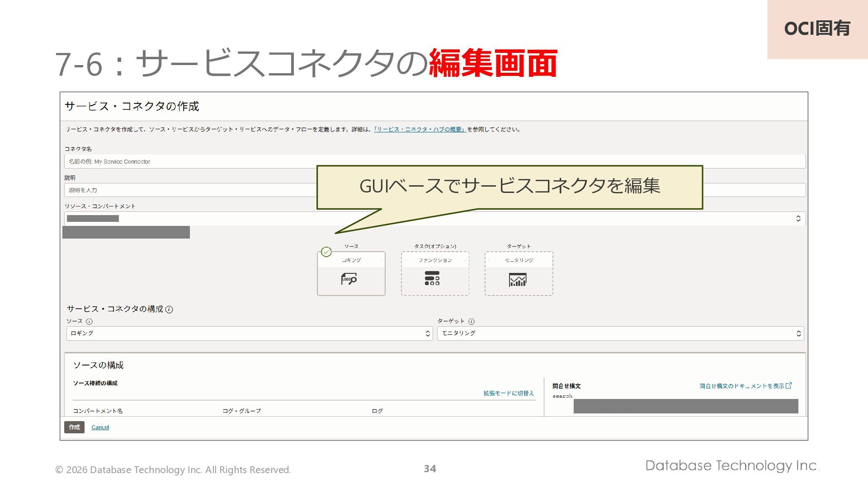Click page number 34
The width and height of the screenshot is (868, 488).
coord(430,469)
